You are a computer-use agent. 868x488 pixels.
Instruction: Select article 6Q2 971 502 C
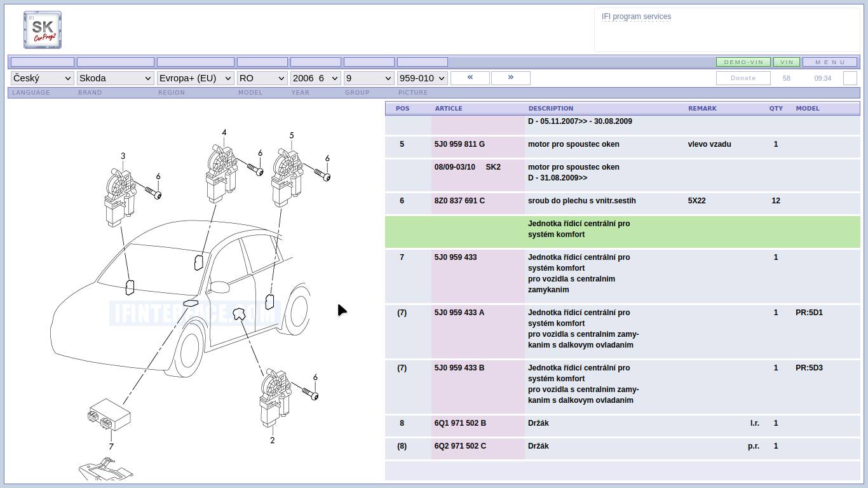(x=460, y=446)
